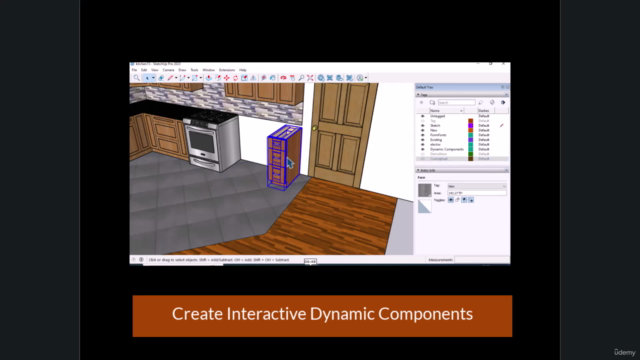Viewport: 640px width, 360px height.
Task: Open the Tags panel details arrow icon
Action: click(503, 102)
